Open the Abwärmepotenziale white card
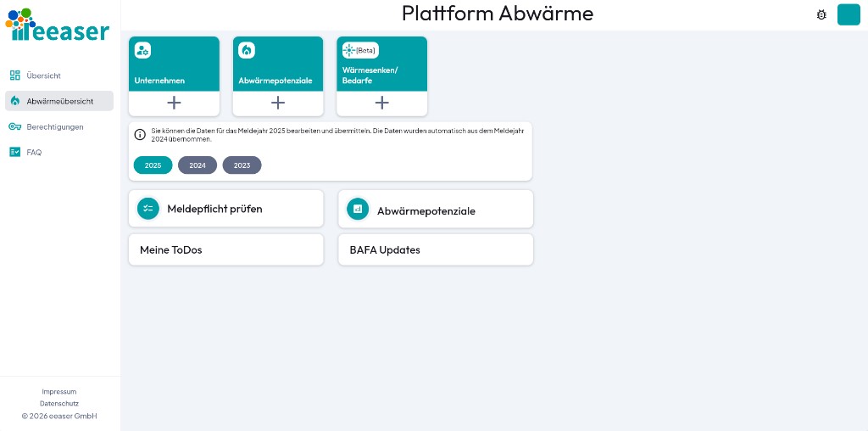868x431 pixels. pos(436,209)
